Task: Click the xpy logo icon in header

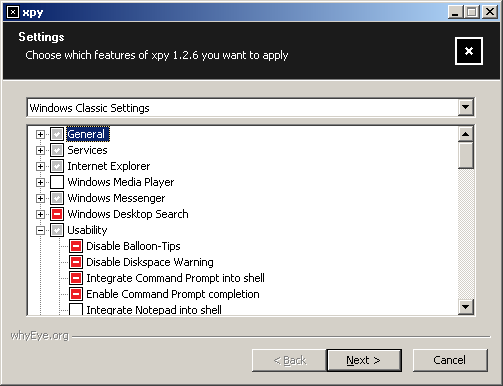Action: click(x=469, y=51)
